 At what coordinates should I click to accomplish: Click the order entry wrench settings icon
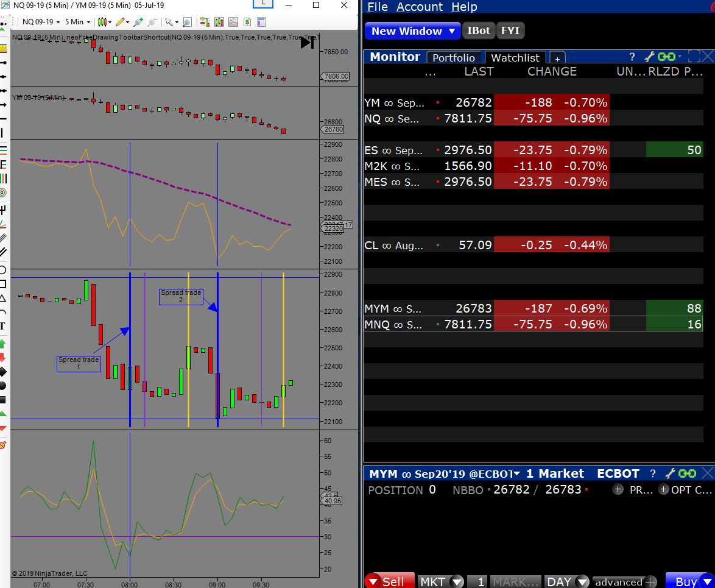click(x=670, y=473)
